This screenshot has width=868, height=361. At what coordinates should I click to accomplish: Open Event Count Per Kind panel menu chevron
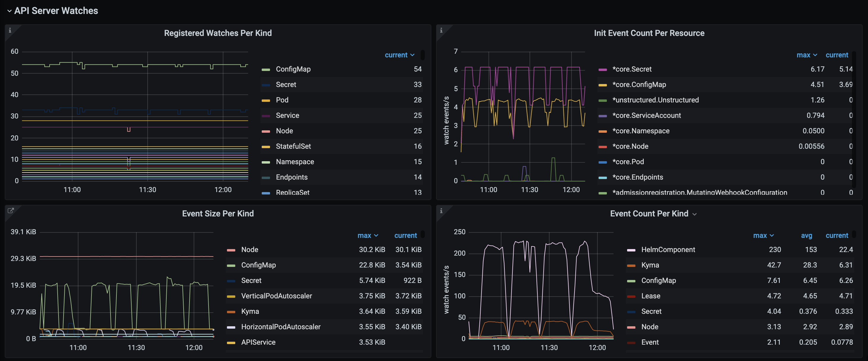point(695,214)
